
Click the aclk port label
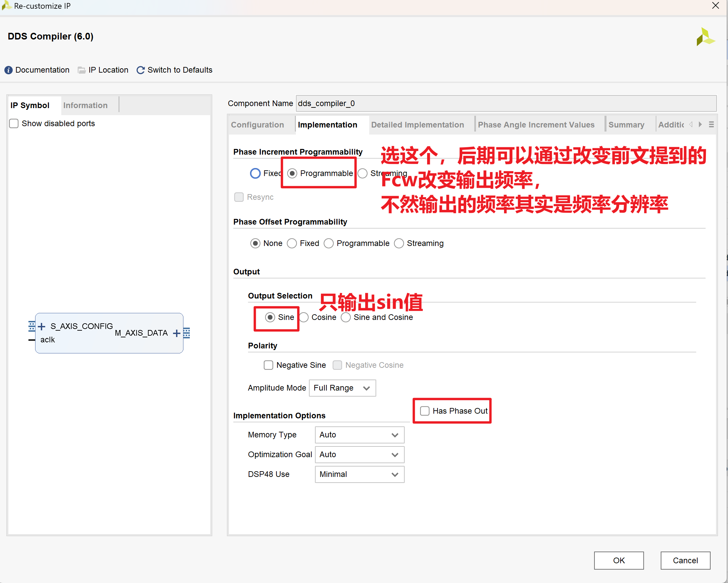coord(48,340)
